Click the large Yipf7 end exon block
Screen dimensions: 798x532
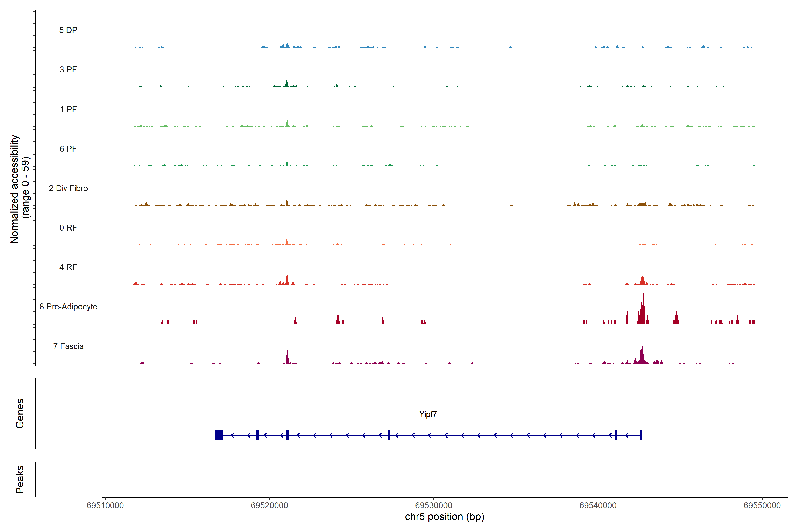219,435
